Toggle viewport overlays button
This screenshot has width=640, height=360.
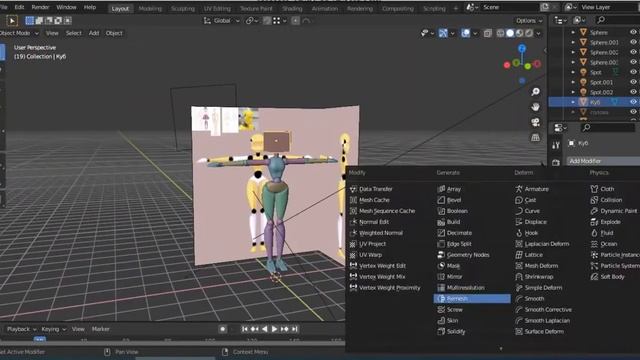point(465,33)
